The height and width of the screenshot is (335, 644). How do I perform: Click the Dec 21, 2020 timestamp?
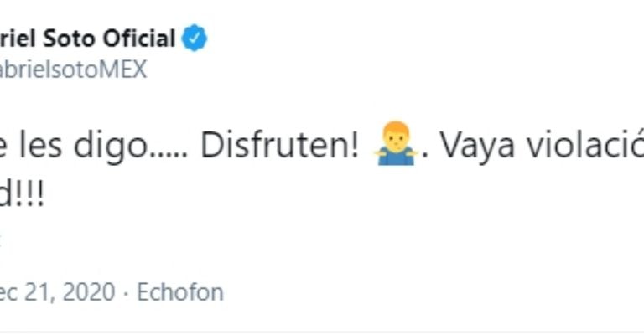point(59,292)
